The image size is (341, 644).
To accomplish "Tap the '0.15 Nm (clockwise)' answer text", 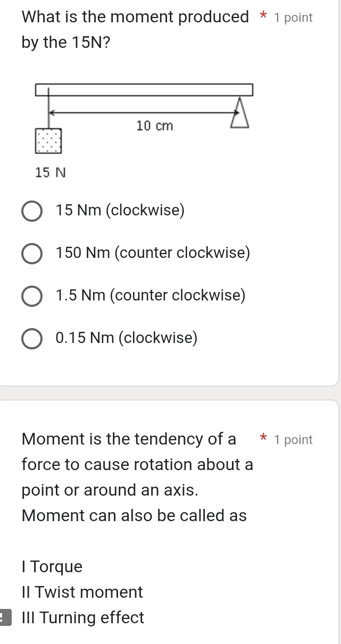I will pos(126,338).
